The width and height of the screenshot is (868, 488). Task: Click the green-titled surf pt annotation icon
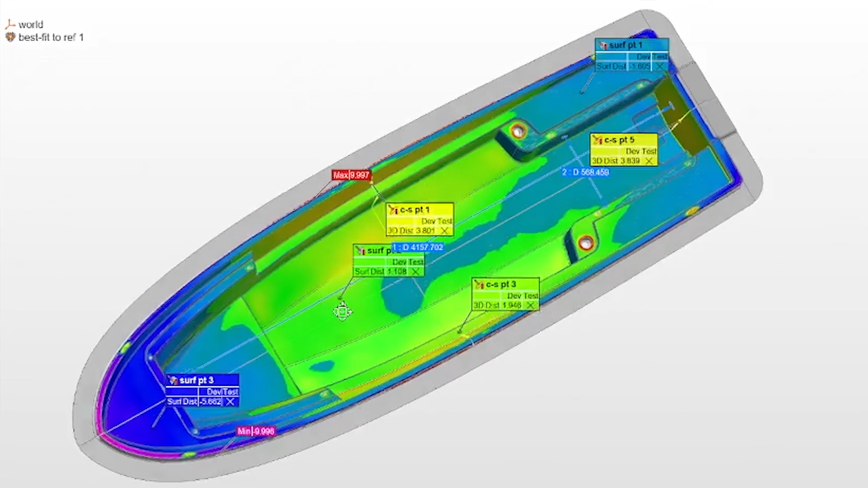[360, 251]
